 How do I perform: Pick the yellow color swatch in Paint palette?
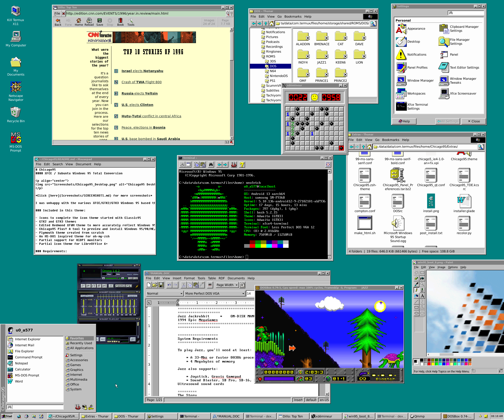(433, 364)
